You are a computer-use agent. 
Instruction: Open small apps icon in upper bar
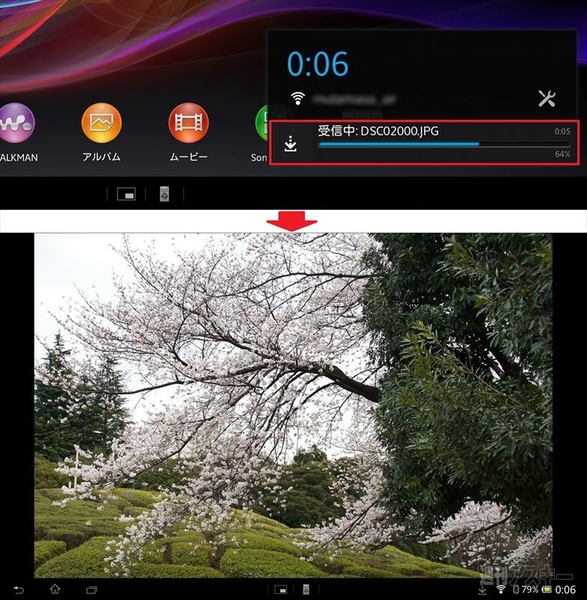(x=126, y=194)
